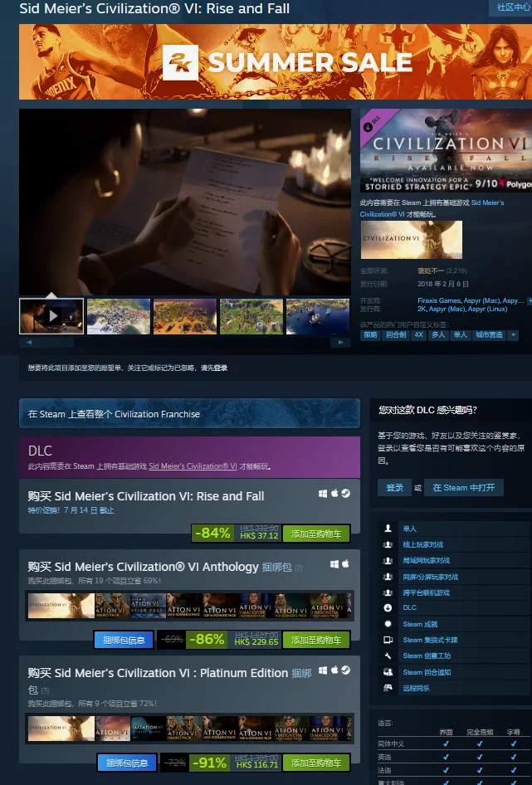Open the 社区中心 community hub button
Image resolution: width=532 pixels, height=785 pixels.
(512, 7)
